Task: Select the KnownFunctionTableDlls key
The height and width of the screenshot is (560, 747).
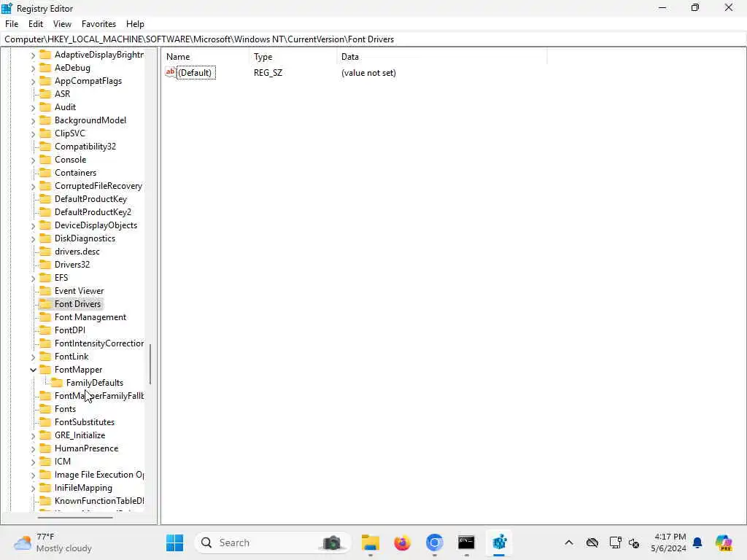Action: click(x=98, y=501)
